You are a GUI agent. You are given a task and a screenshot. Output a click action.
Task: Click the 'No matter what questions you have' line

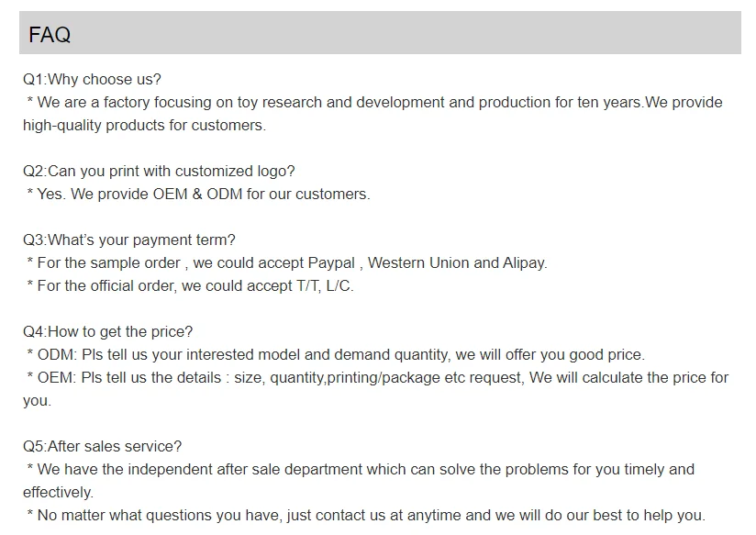coord(366,515)
